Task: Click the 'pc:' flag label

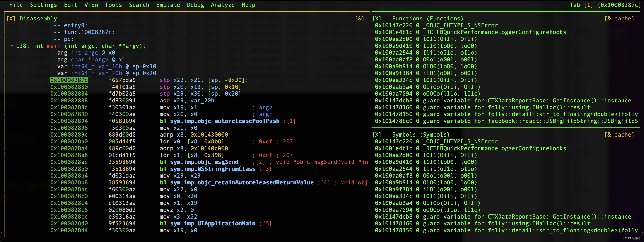Action: point(69,39)
